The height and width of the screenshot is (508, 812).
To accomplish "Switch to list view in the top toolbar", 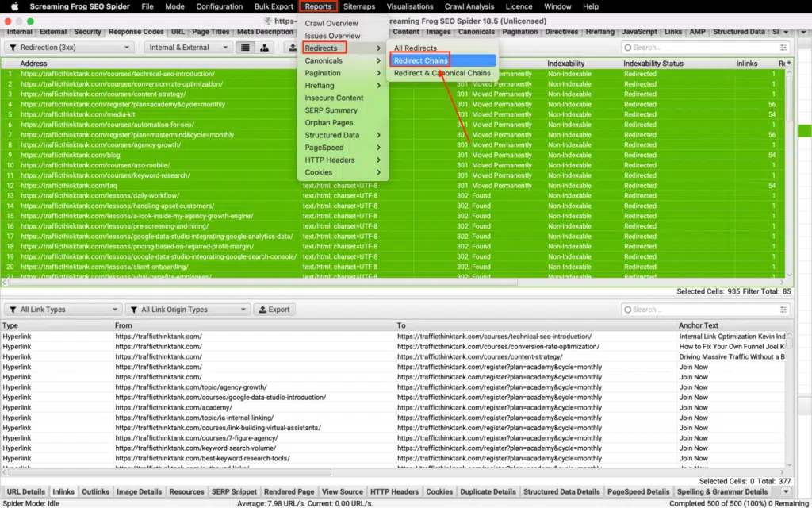I will point(247,48).
